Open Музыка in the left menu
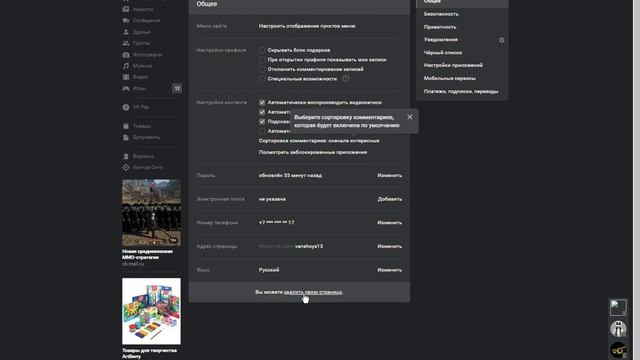 point(142,66)
